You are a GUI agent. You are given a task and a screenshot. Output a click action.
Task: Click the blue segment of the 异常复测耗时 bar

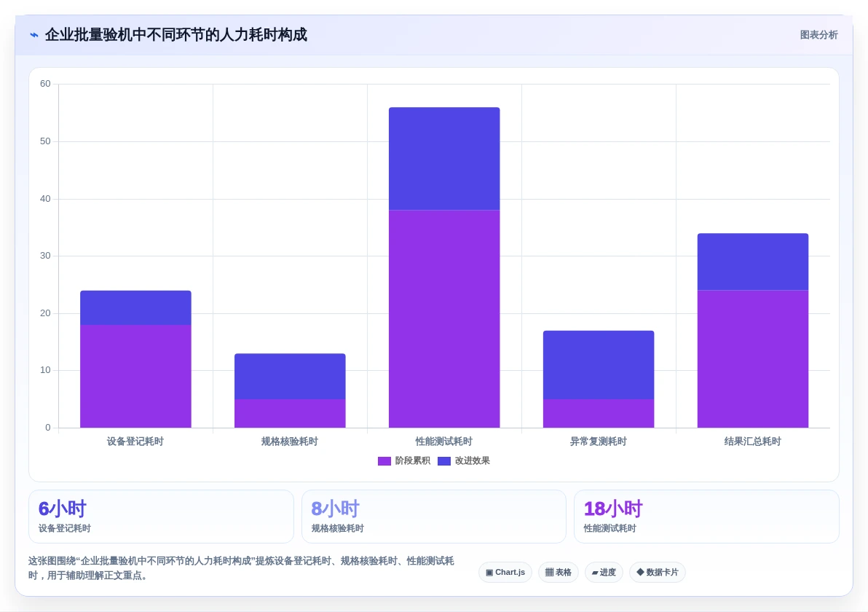pyautogui.click(x=599, y=365)
